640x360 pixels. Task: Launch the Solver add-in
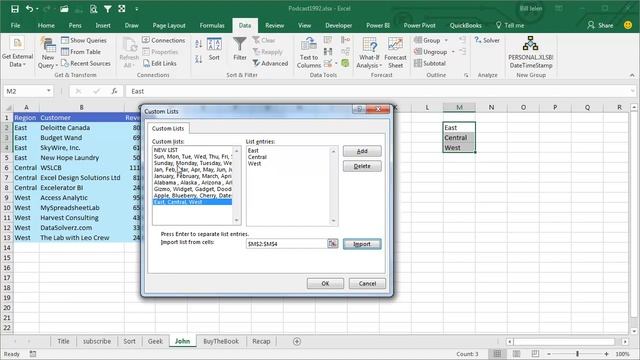click(487, 40)
